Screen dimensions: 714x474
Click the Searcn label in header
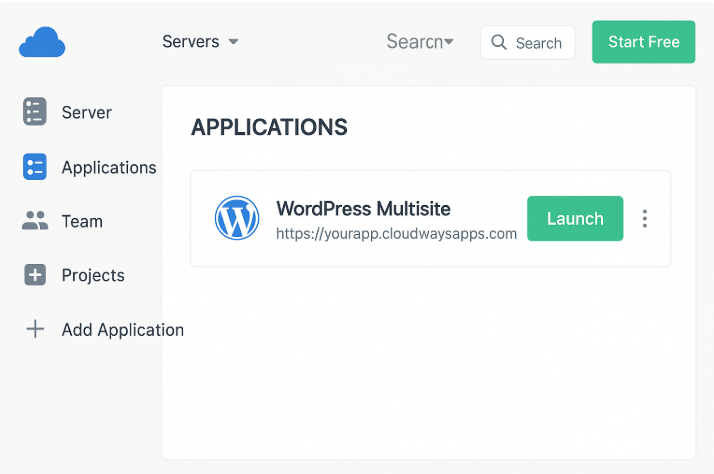(415, 41)
